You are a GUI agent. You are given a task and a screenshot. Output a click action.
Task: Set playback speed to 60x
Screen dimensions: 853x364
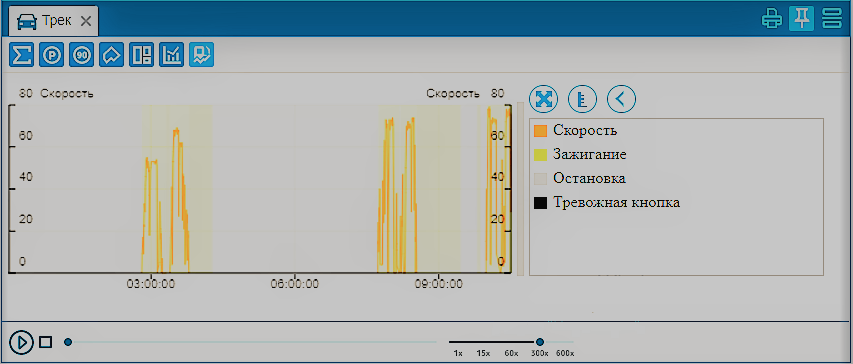pos(511,353)
